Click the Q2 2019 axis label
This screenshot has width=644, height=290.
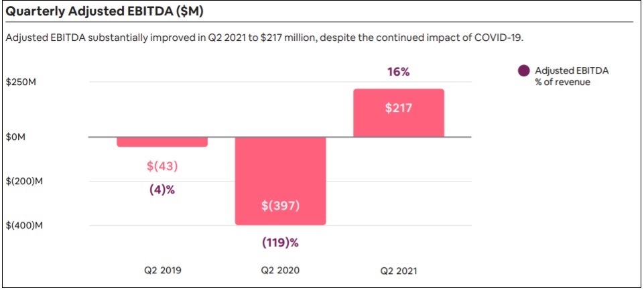tap(162, 271)
